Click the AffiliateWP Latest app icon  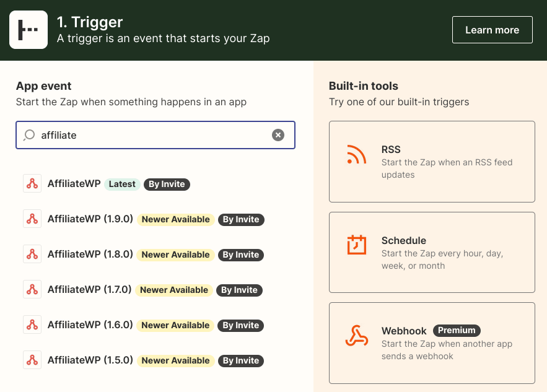[32, 183]
